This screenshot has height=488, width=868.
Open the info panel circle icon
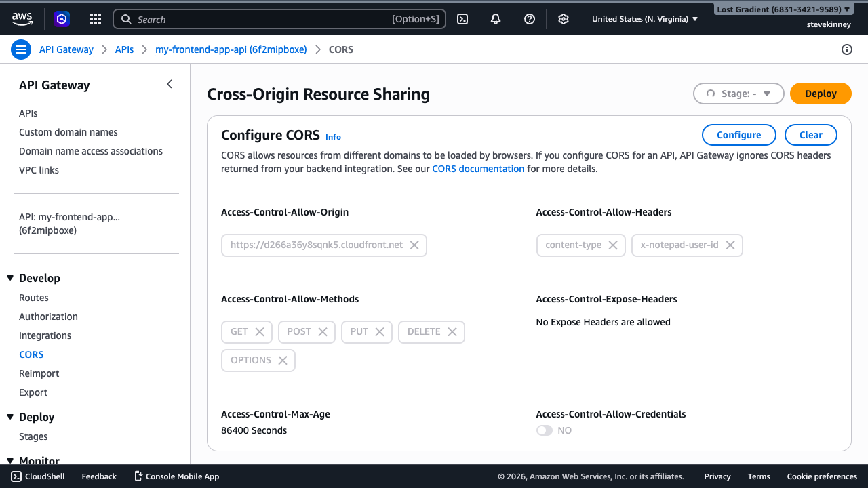(846, 49)
